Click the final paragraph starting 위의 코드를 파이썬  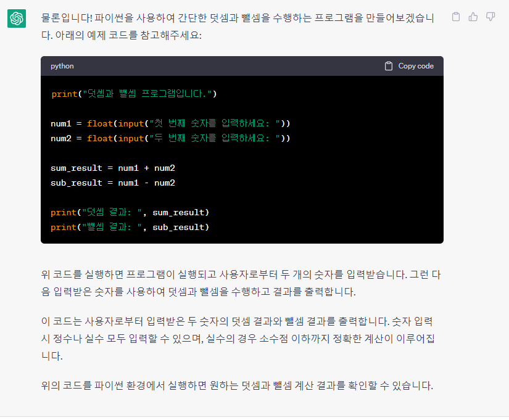point(237,385)
